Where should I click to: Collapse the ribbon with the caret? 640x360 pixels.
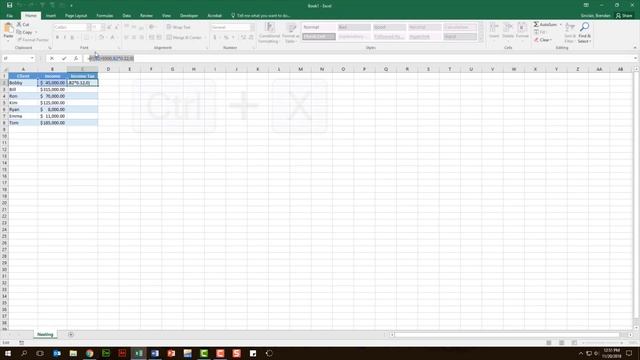point(635,48)
